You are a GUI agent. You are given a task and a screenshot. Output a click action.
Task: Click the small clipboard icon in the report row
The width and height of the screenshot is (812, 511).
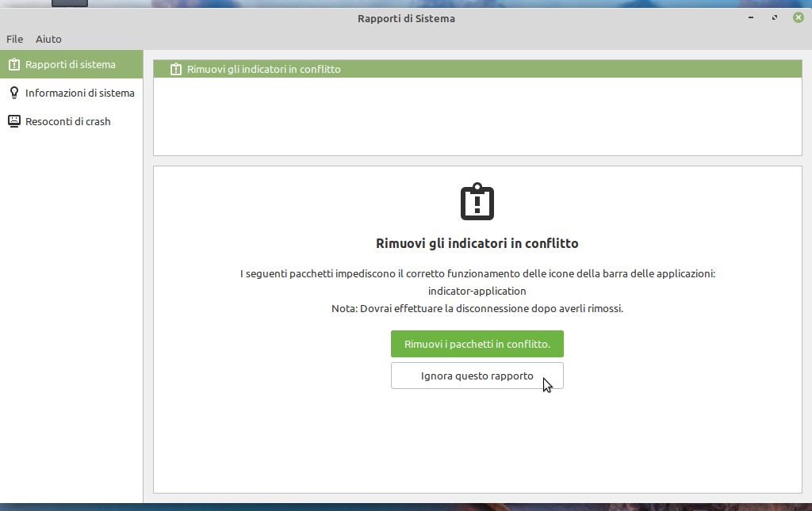tap(176, 69)
